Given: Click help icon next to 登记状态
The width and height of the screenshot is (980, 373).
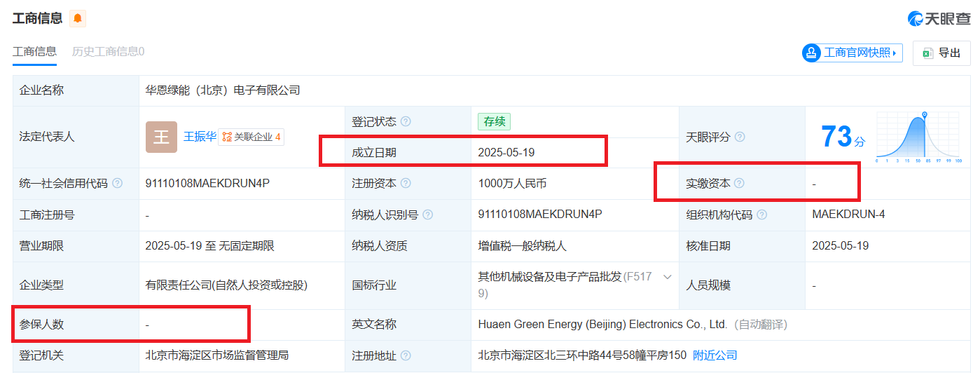Looking at the screenshot, I should pyautogui.click(x=406, y=121).
